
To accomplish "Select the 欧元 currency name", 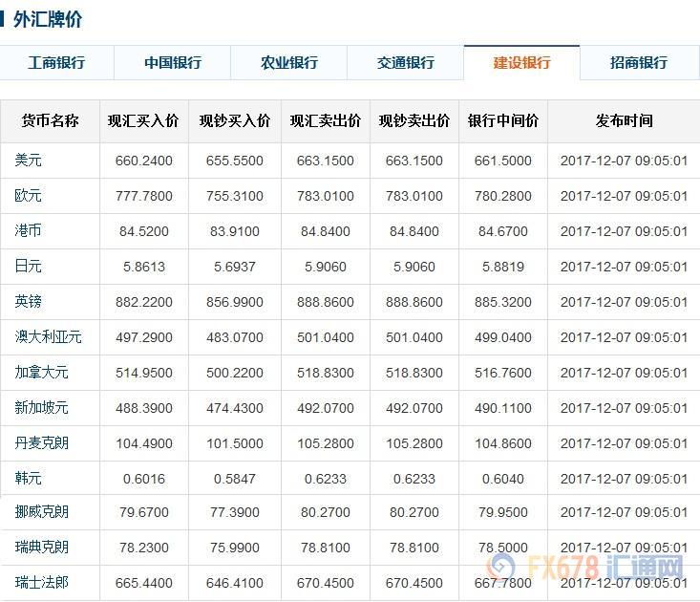I will coord(28,195).
